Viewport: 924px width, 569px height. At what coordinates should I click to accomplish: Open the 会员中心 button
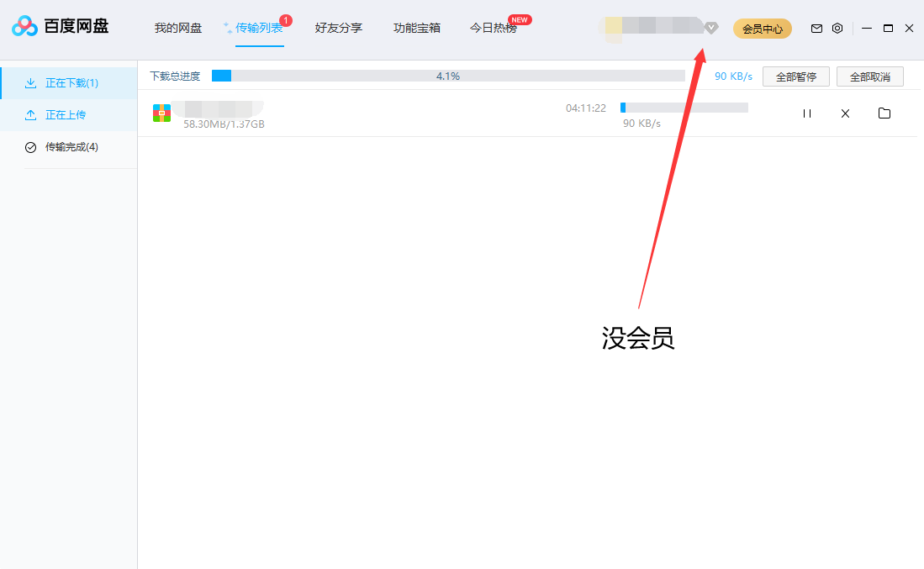pyautogui.click(x=762, y=29)
